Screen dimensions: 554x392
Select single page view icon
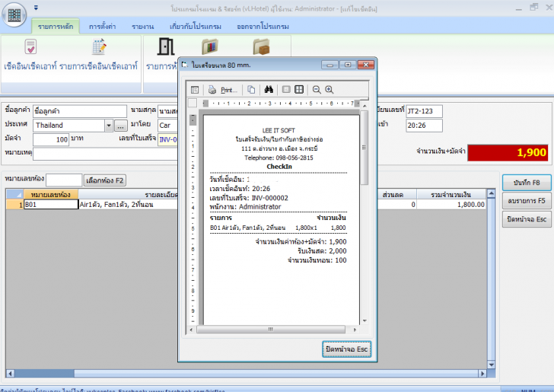pos(286,90)
